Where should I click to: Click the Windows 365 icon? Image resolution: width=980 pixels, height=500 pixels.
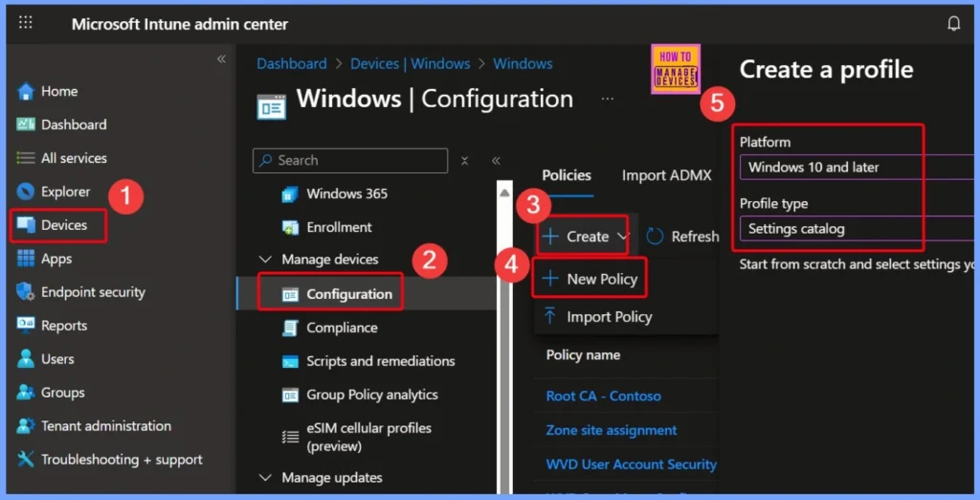[290, 194]
